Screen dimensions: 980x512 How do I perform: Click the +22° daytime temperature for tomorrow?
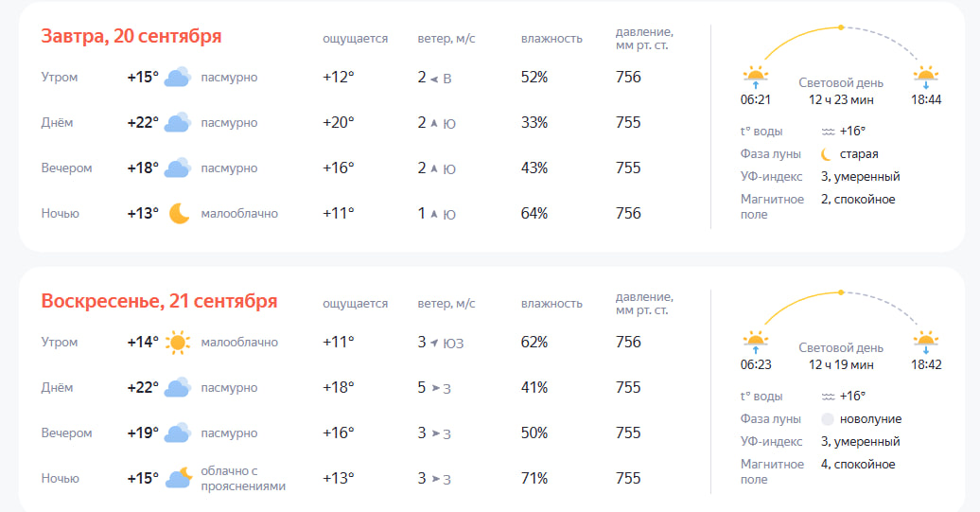click(143, 123)
